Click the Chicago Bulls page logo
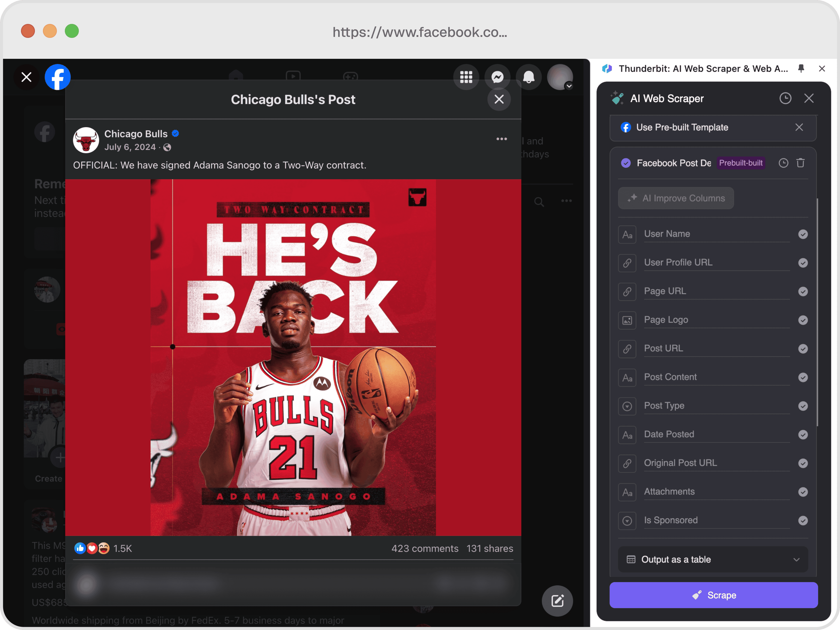The height and width of the screenshot is (630, 840). [x=86, y=140]
